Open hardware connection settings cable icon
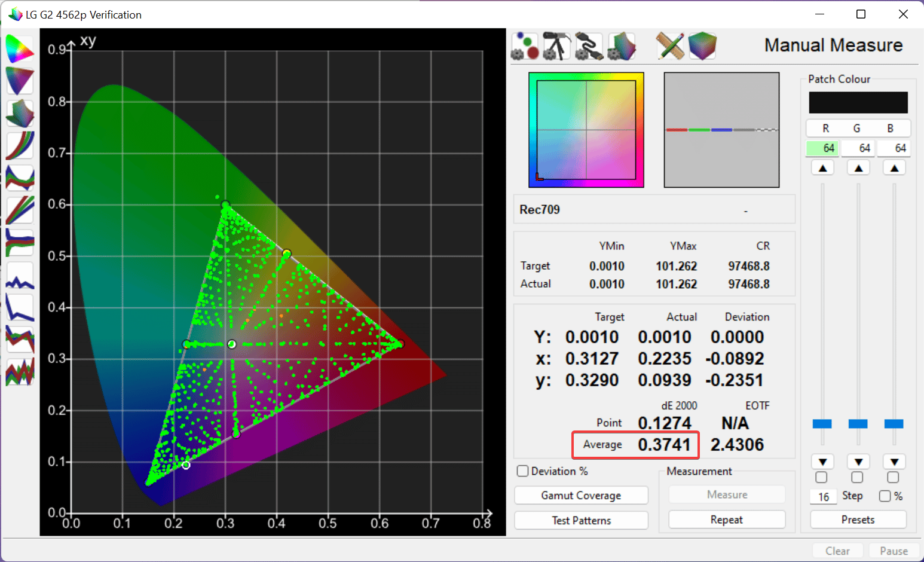The width and height of the screenshot is (924, 562). coord(589,46)
